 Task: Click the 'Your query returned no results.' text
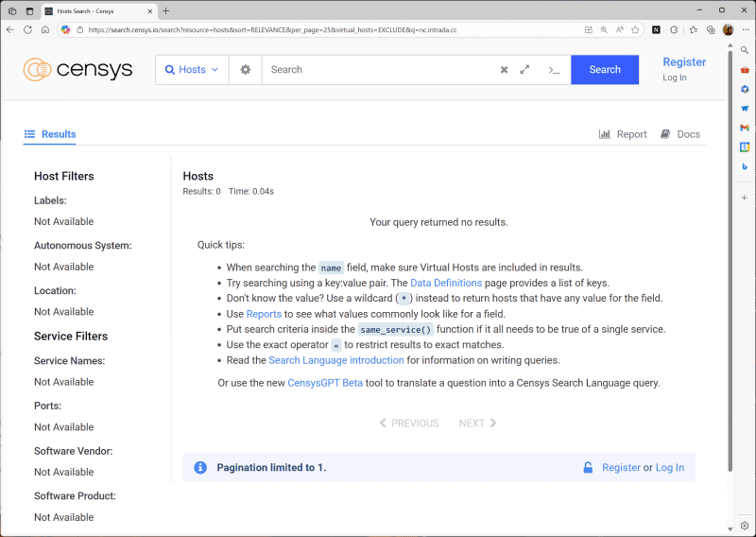pos(438,222)
